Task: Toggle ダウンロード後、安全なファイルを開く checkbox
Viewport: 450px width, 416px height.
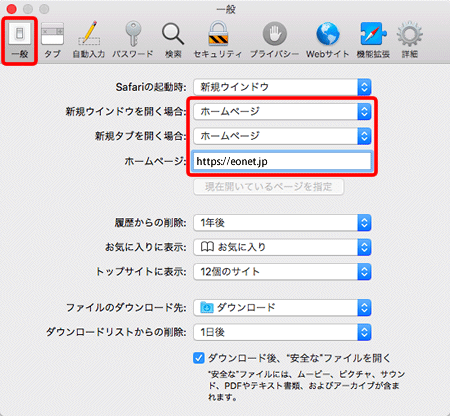Action: coord(199,358)
